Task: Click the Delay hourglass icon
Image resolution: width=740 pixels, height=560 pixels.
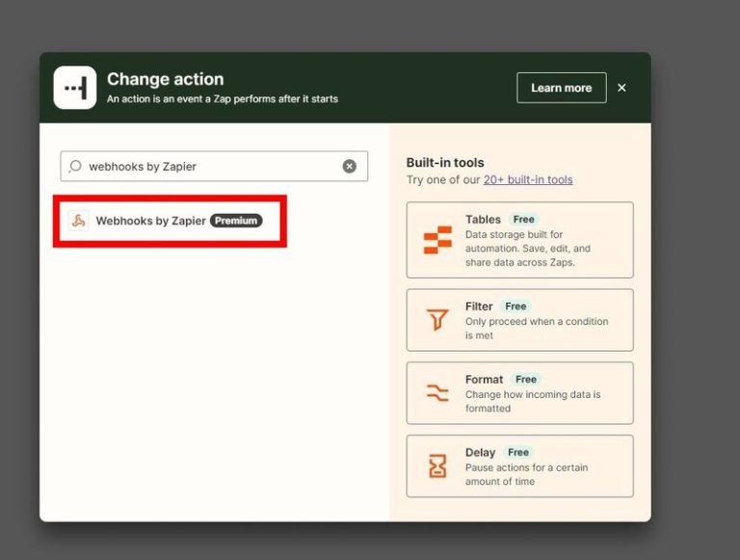Action: pos(437,466)
